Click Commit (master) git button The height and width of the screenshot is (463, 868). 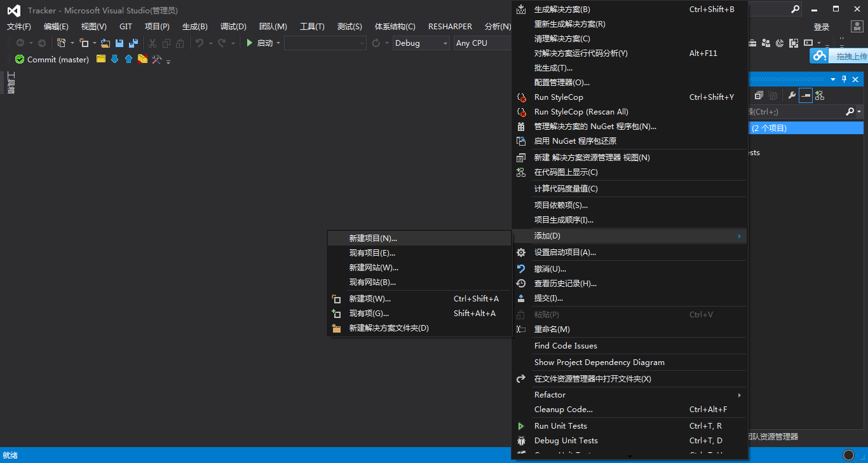pos(52,59)
